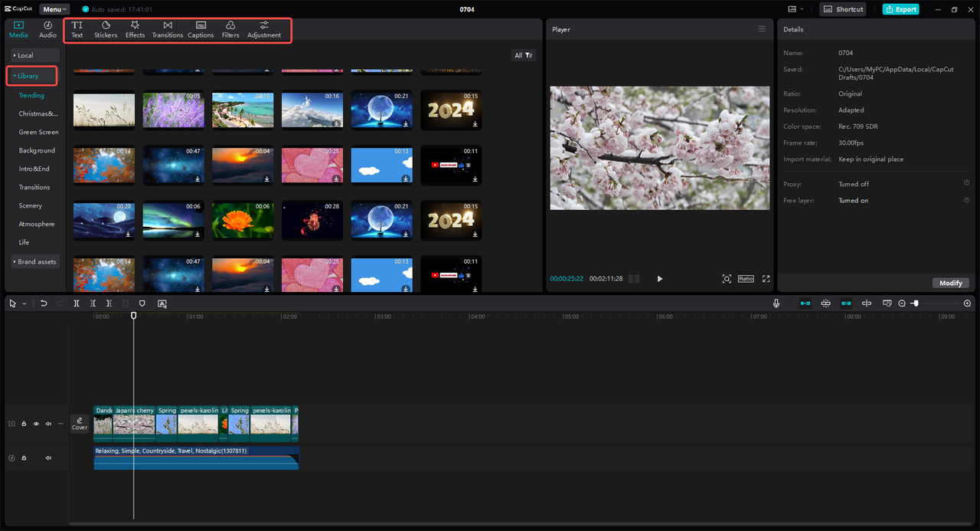This screenshot has width=980, height=531.
Task: Expand the Local section
Action: 34,55
